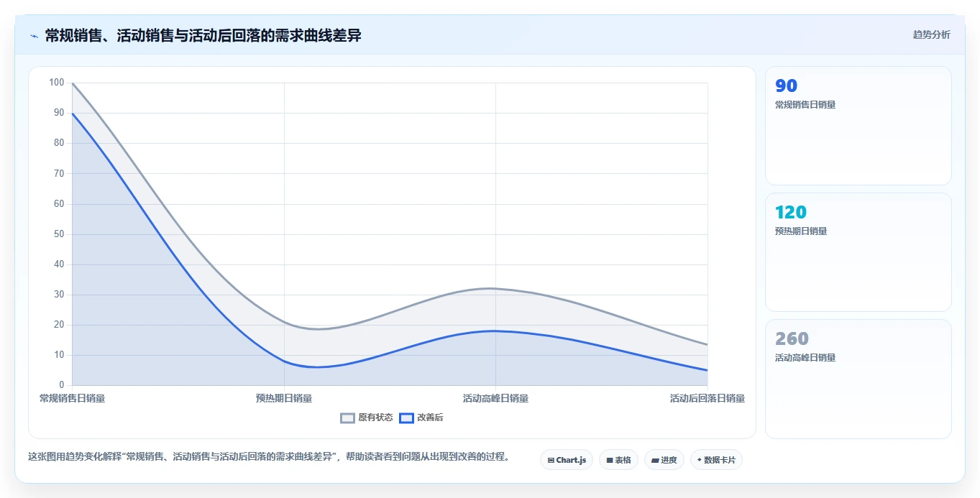Click the cyan value 120 in second card
This screenshot has width=980, height=498.
(x=791, y=213)
